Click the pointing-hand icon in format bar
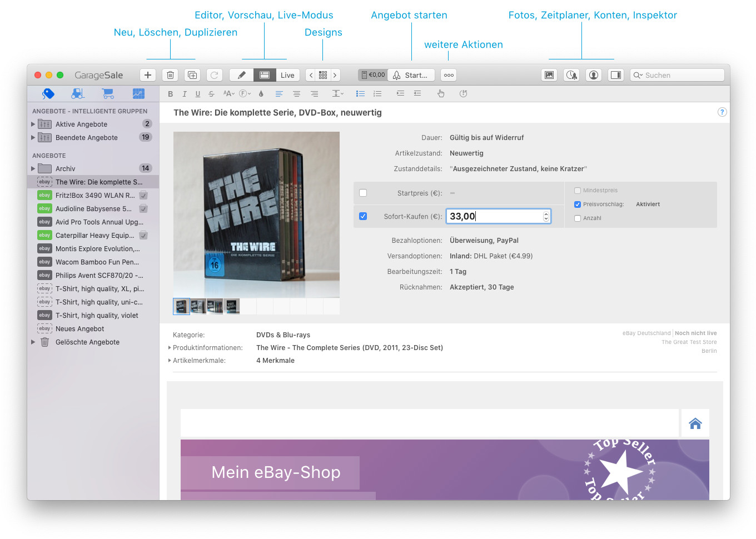 click(x=441, y=94)
